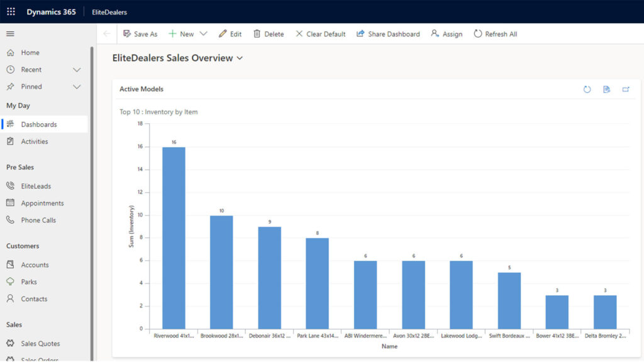Image resolution: width=644 pixels, height=362 pixels.
Task: Click the EliteLeads phone icon
Action: coord(10,186)
